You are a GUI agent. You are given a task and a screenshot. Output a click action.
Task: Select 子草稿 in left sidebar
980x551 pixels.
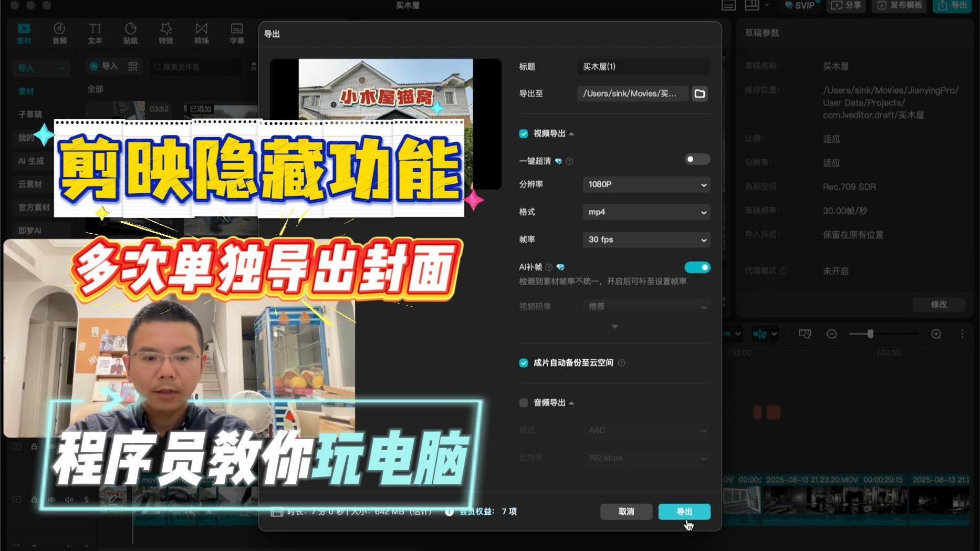coord(30,115)
